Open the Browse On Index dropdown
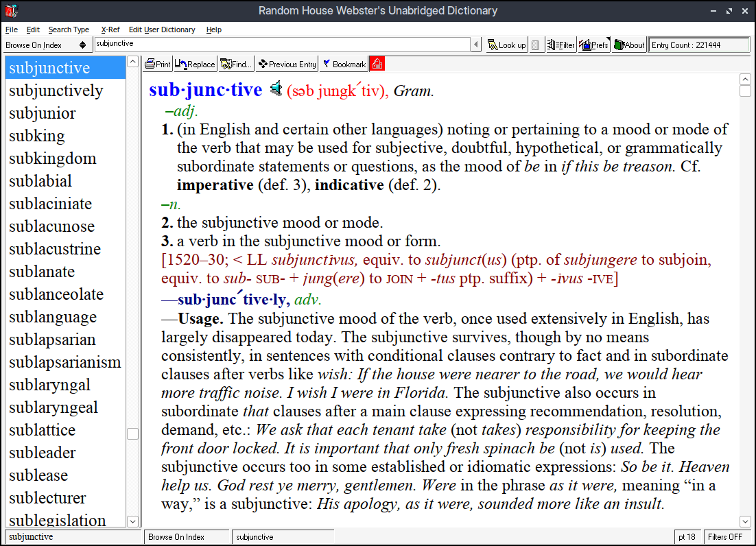Screen dimensions: 756x546 [x=46, y=45]
